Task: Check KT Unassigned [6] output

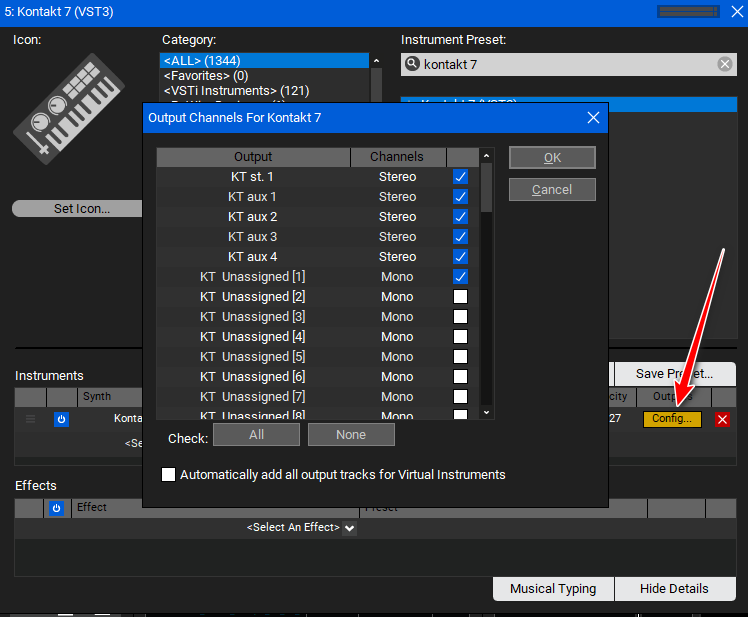Action: [460, 377]
